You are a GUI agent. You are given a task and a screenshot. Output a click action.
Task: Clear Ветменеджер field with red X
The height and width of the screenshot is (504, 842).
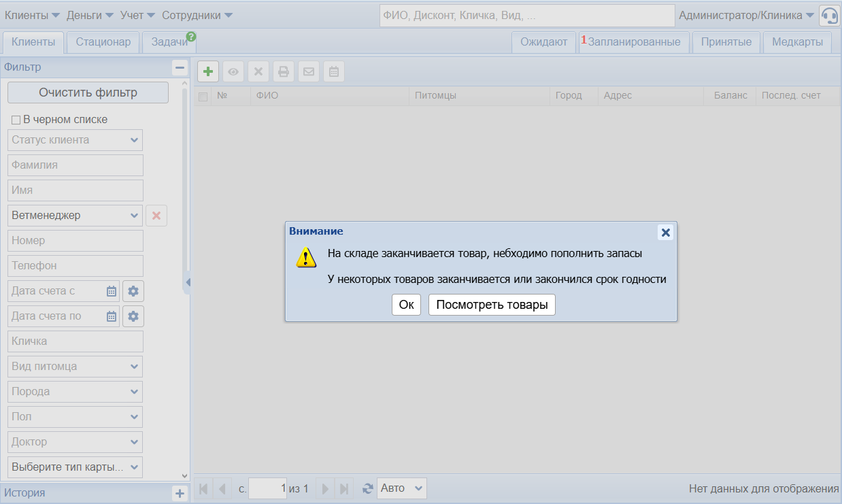(156, 216)
